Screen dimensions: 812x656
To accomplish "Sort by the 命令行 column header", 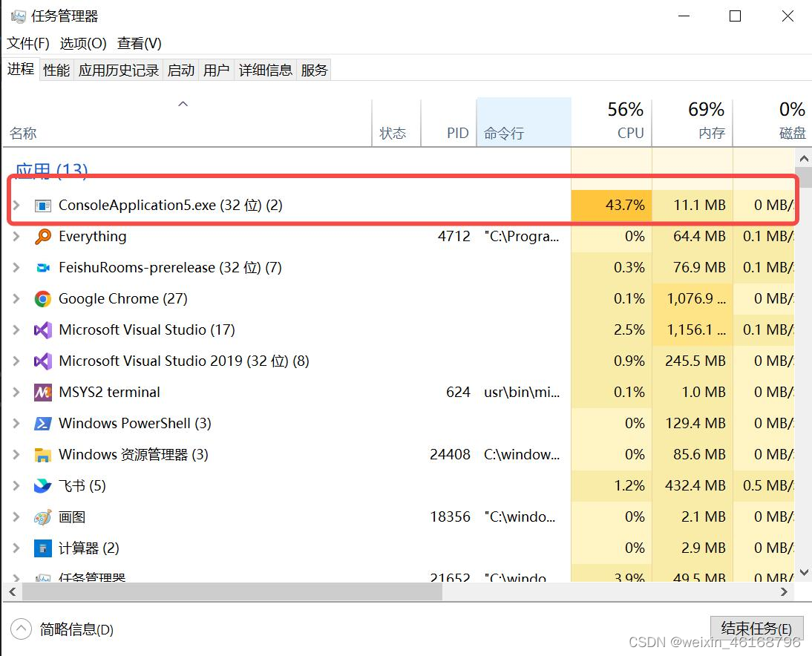I will pos(523,123).
